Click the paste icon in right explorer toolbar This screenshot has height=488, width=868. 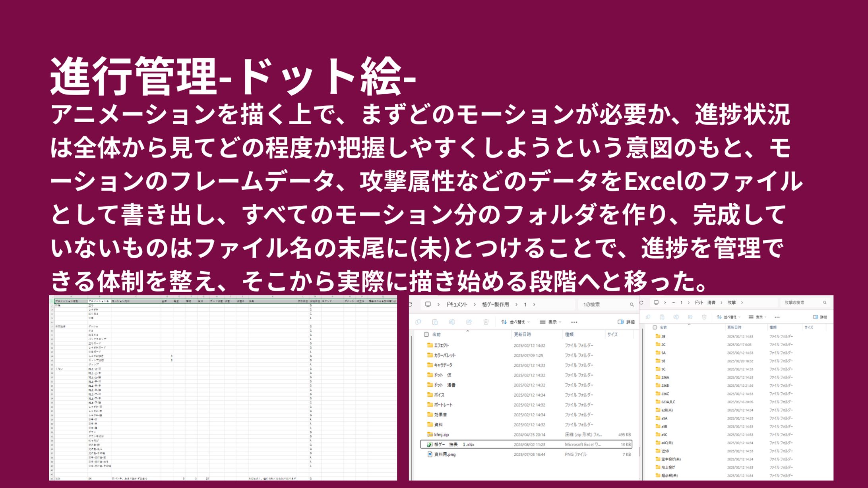(x=662, y=317)
